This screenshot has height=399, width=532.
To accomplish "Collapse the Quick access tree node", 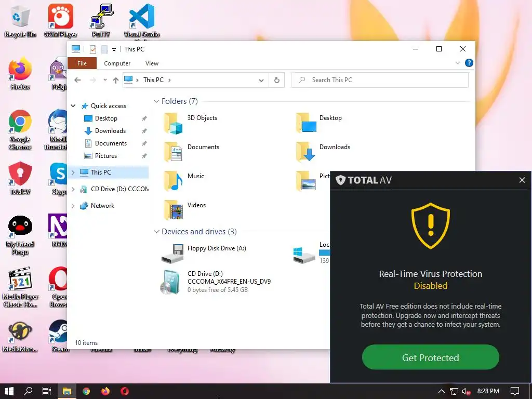I will (73, 106).
